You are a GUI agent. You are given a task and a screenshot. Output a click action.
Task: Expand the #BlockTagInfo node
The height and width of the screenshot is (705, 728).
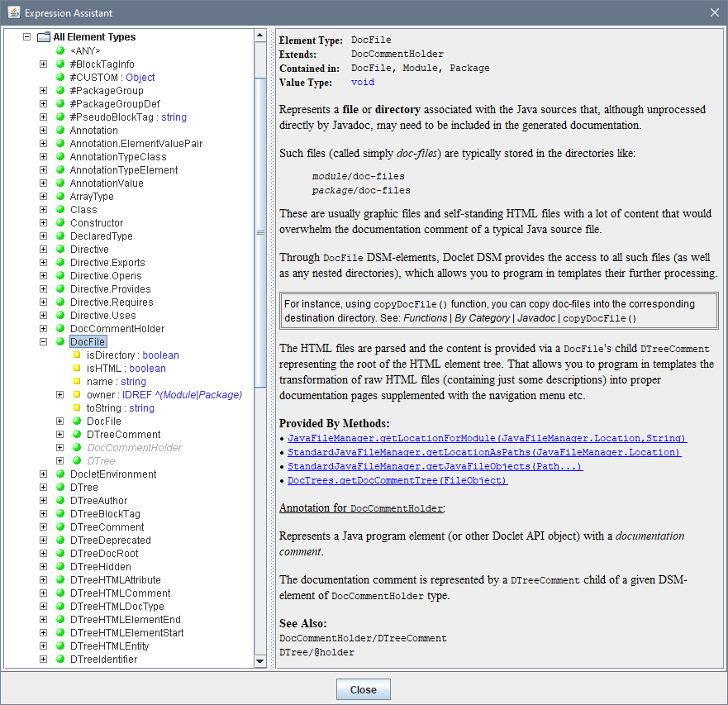(44, 64)
